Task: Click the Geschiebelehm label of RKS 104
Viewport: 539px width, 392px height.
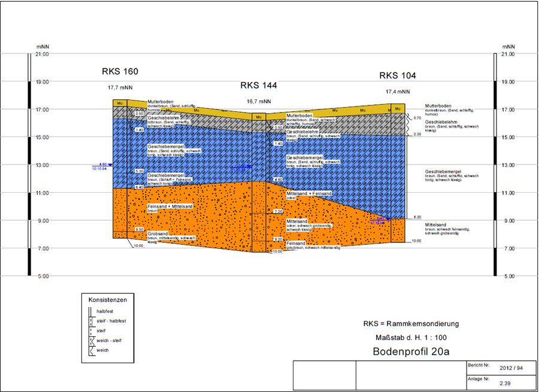Action: 441,122
